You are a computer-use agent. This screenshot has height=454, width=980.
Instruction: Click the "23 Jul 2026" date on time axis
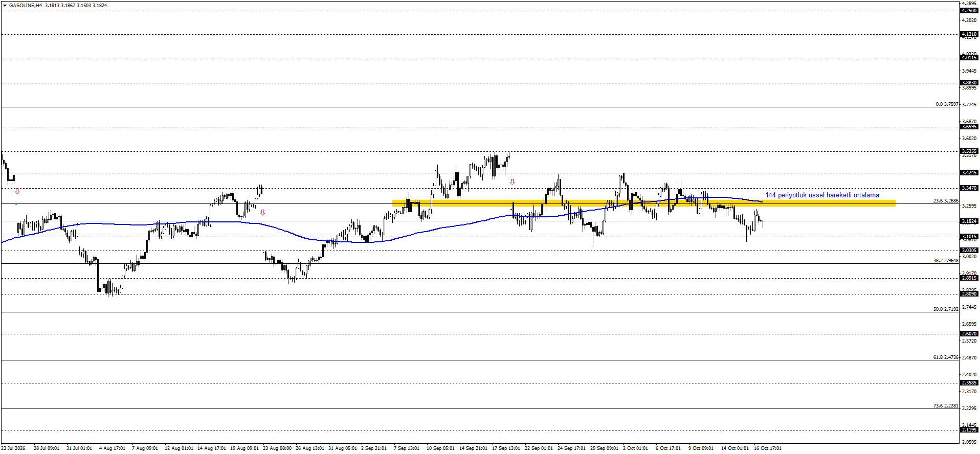[x=13, y=448]
